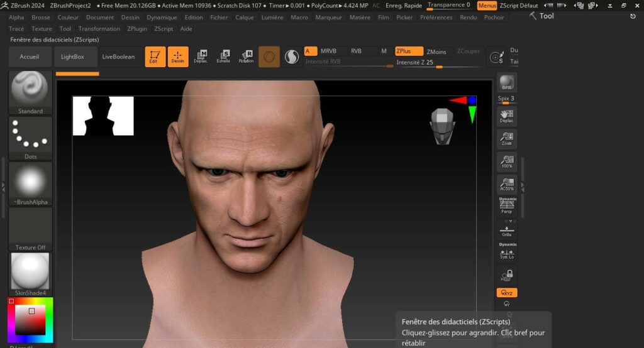644x348 pixels.
Task: Open the SkinShade4 material picker
Action: point(30,274)
